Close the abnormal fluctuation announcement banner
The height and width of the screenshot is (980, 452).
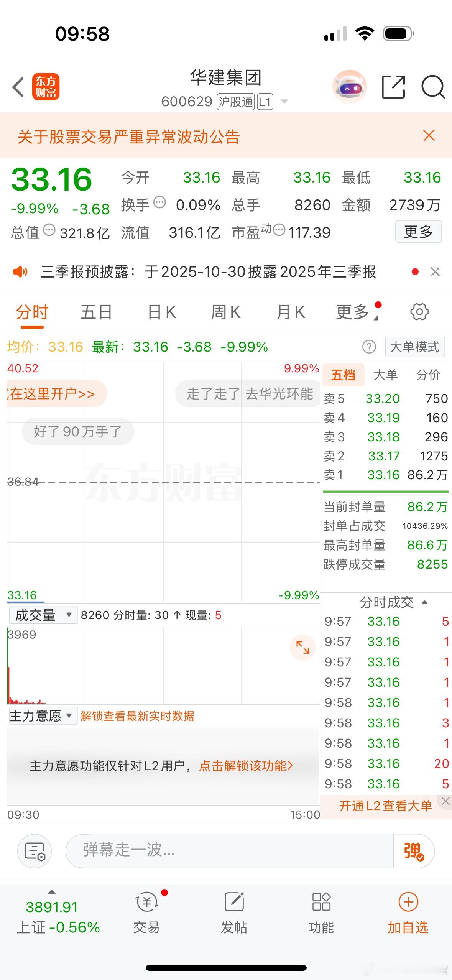[429, 135]
